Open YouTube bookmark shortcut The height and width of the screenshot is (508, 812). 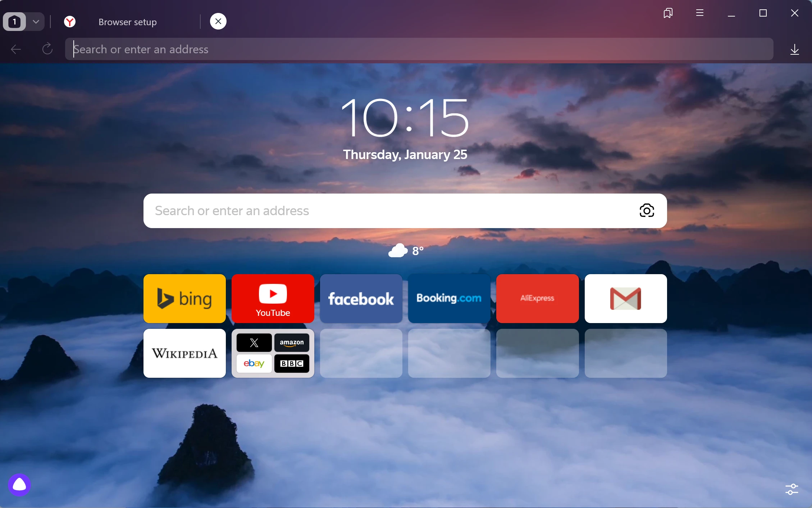[x=273, y=298]
